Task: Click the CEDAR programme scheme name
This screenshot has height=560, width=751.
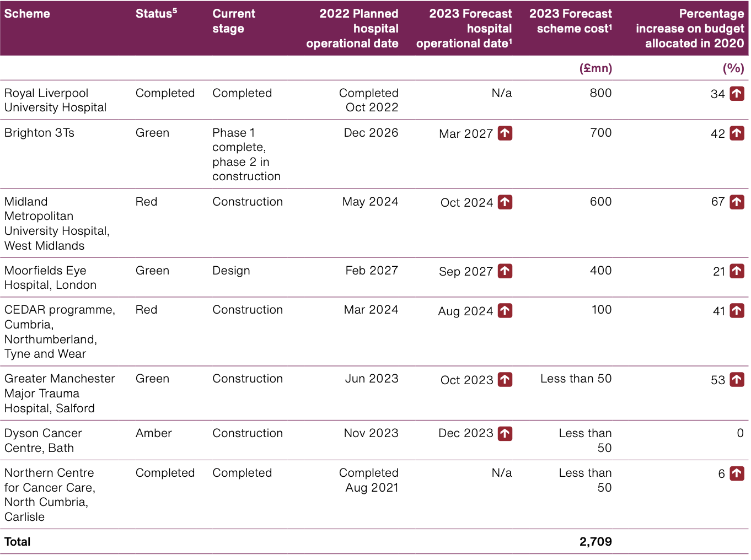Action: tap(60, 332)
